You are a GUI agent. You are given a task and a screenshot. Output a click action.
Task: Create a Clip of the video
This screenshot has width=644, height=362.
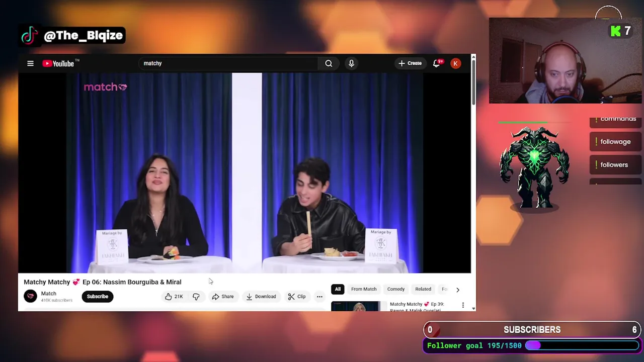pos(297,297)
